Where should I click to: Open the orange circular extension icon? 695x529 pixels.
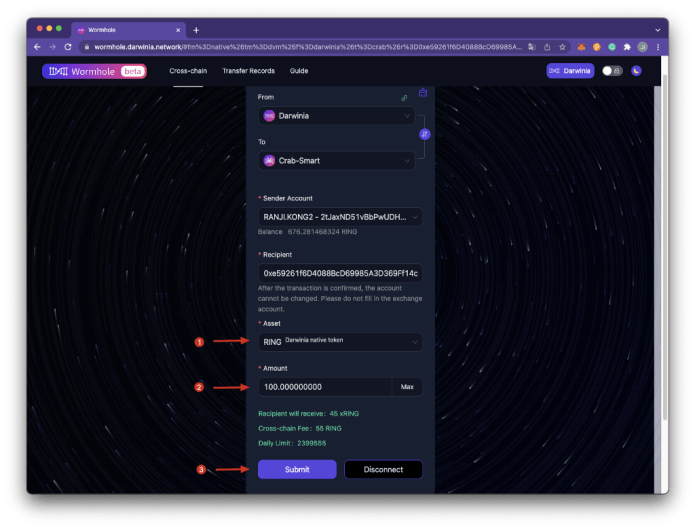(597, 47)
